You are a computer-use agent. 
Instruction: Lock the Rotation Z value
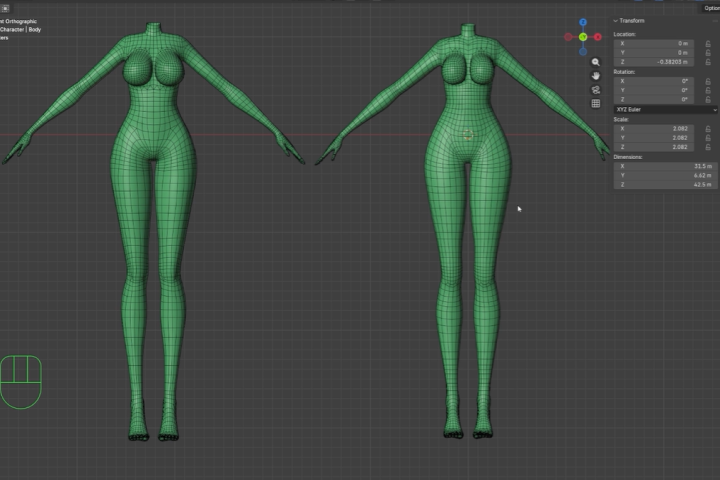[708, 100]
